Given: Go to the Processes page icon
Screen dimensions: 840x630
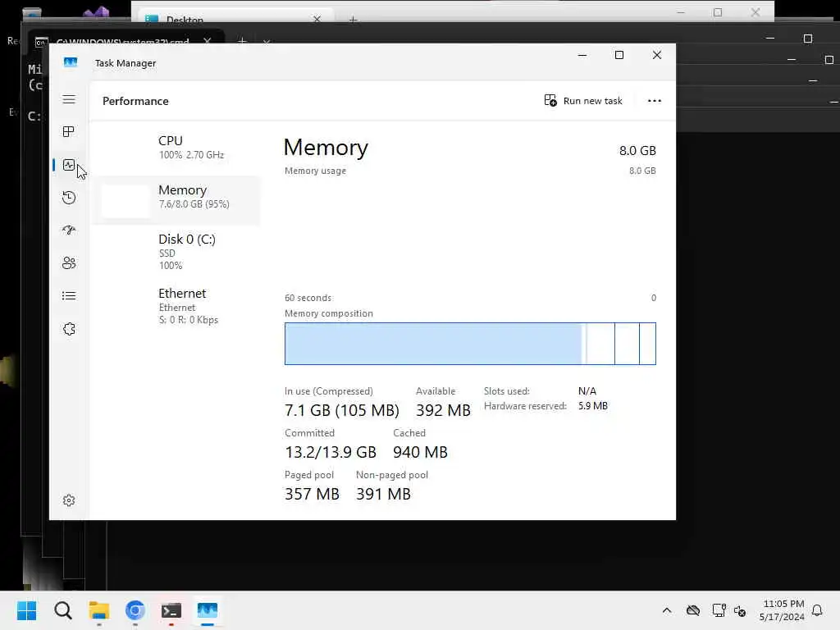Looking at the screenshot, I should point(69,132).
